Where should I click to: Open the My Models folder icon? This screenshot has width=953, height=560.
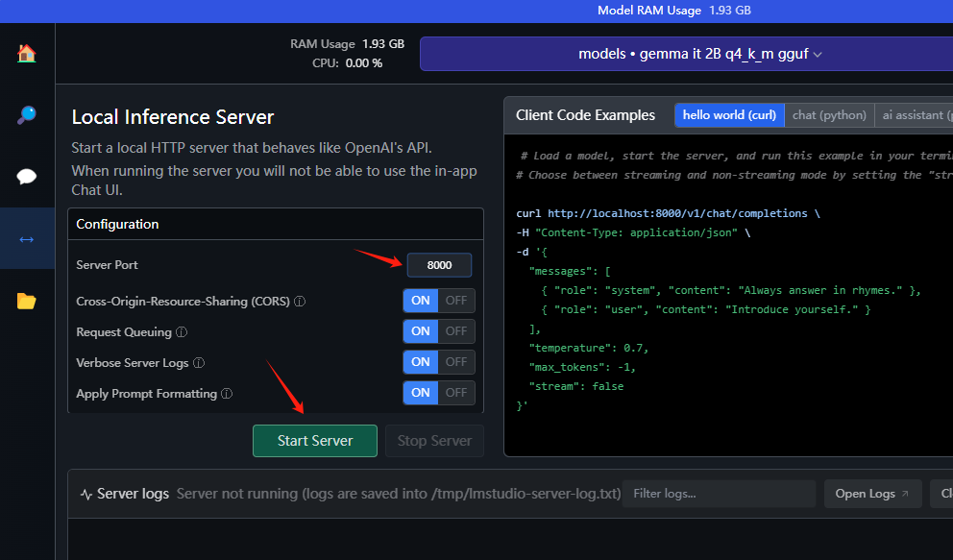[27, 301]
